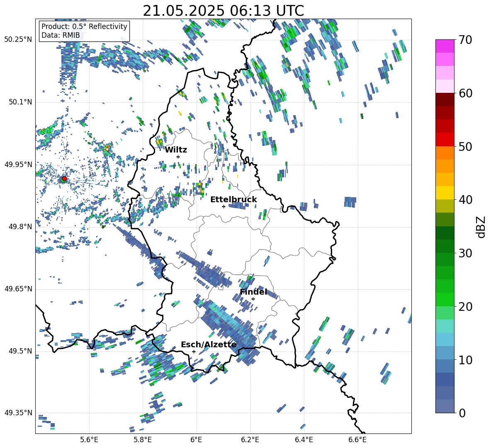Click the 10 tick on the colorbar

pos(465,360)
